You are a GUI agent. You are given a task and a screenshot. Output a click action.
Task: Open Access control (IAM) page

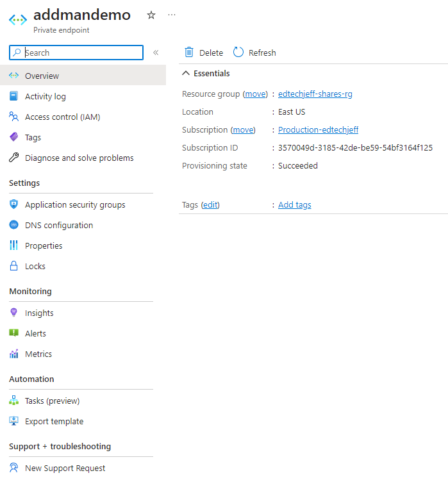[x=62, y=117]
